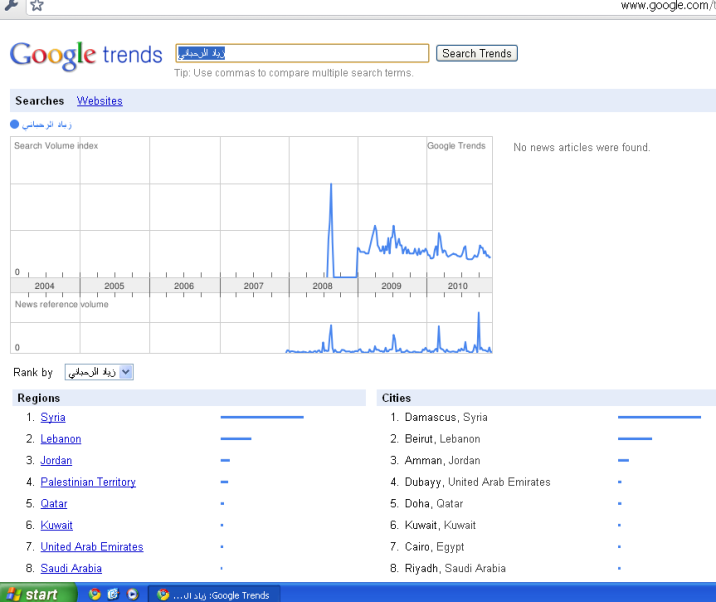Screen dimensions: 716x602
Task: Click second quick launch icon in taskbar
Action: pos(113,594)
